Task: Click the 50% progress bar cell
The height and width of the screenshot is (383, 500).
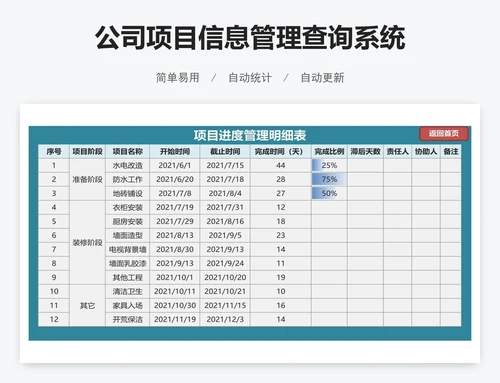Action: tap(329, 193)
